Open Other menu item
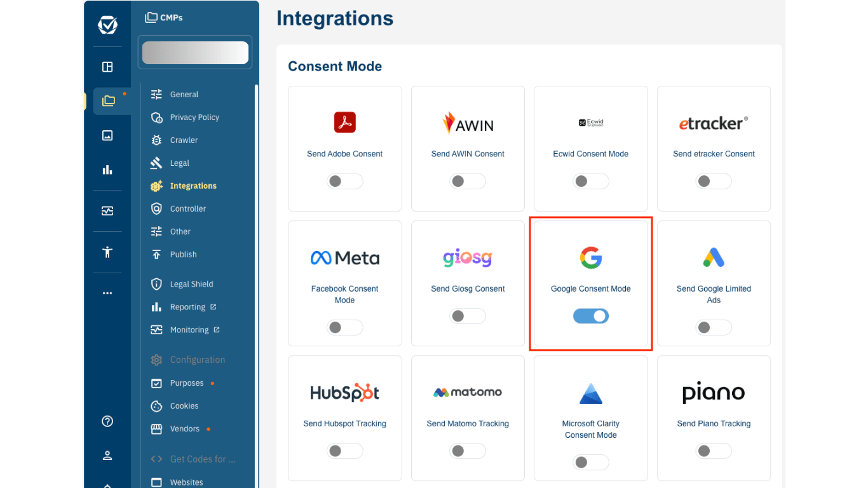This screenshot has width=868, height=488. click(171, 231)
